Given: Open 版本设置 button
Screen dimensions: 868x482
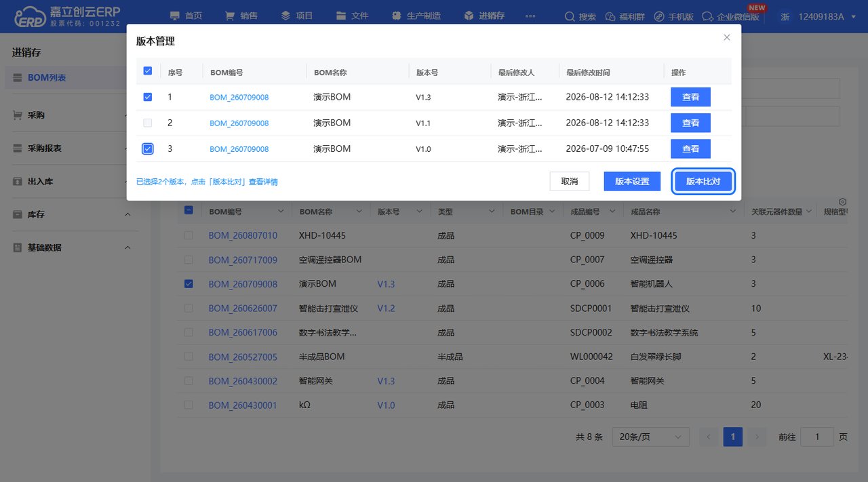Looking at the screenshot, I should click(x=632, y=181).
